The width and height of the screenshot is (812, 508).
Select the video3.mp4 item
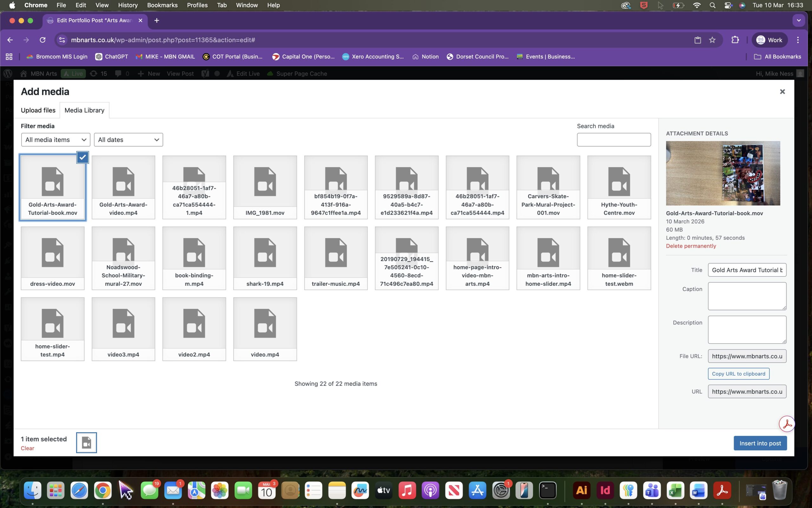tap(123, 329)
